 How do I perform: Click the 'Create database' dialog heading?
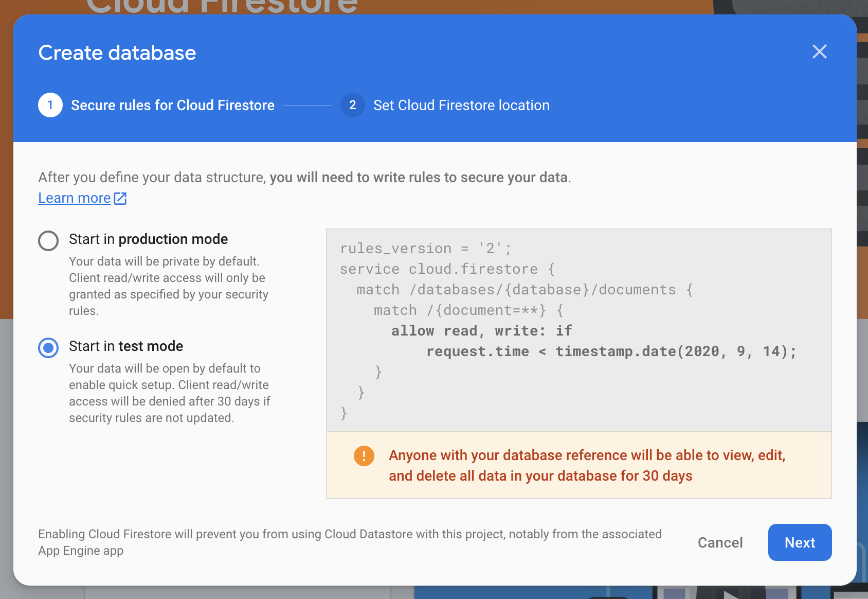click(117, 52)
